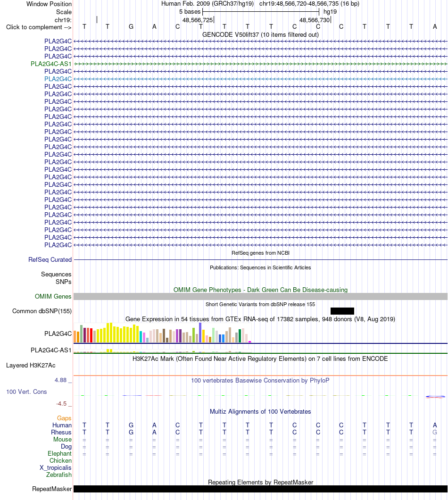Click the Layered H3K27Ac label
Viewport: 448px width, 500px height.
pyautogui.click(x=31, y=366)
